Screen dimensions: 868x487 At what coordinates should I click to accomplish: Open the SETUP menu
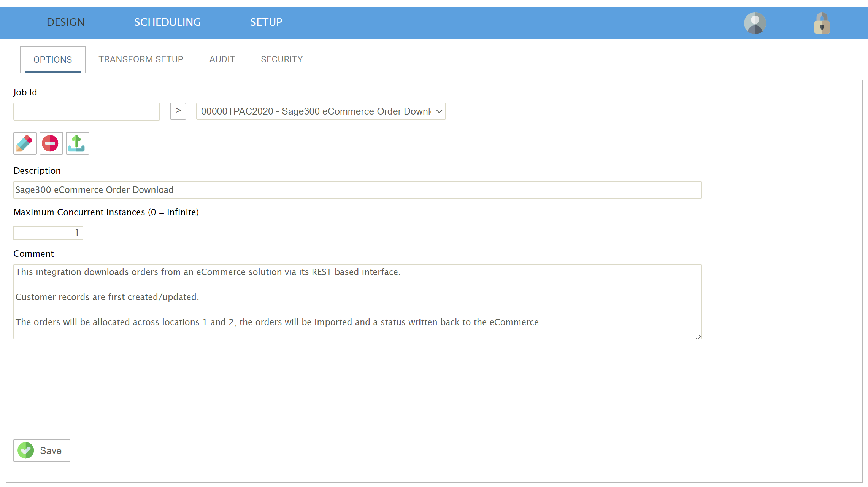point(266,22)
